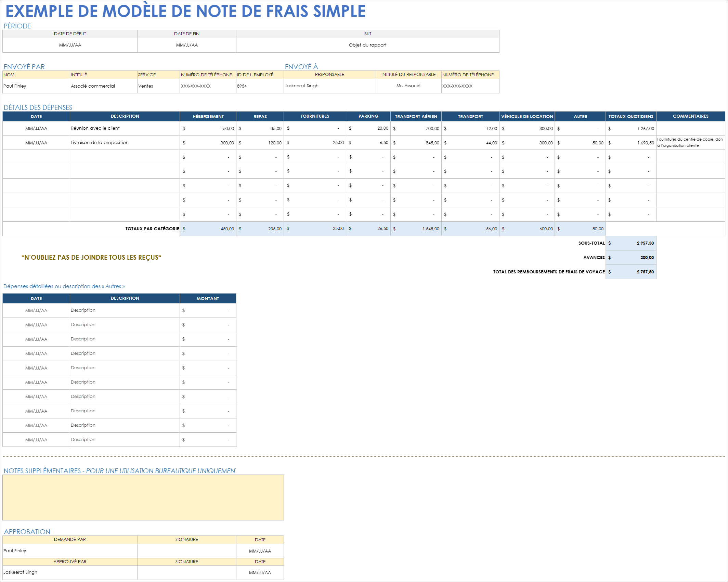Click the air transport amount 845,00
The image size is (728, 582).
[416, 143]
